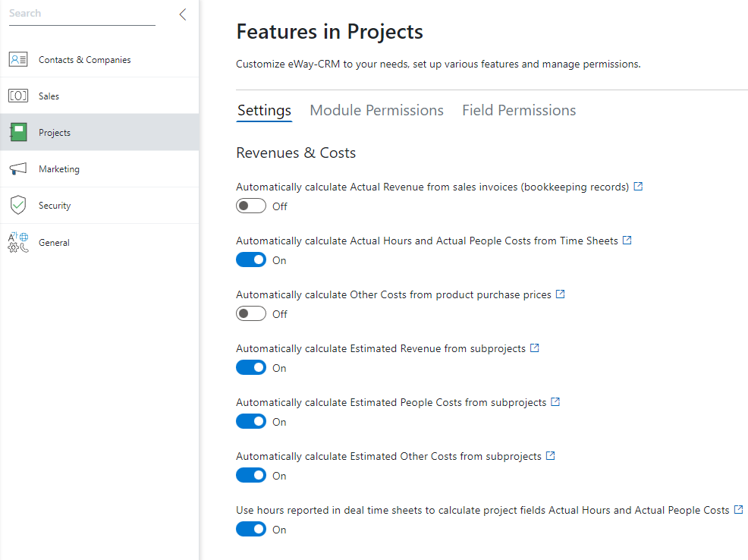This screenshot has height=560, width=748.
Task: Open help link for Actual Revenue setting
Action: click(x=638, y=187)
